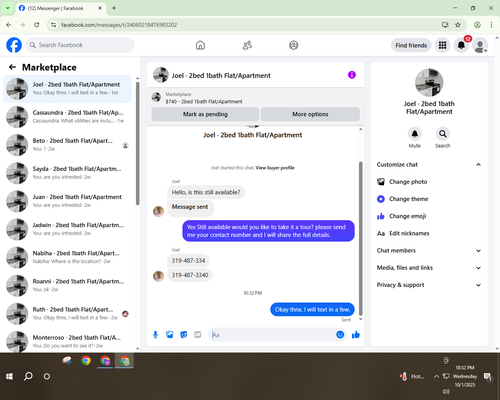Reload the page in browser
This screenshot has height=400, width=500.
(x=37, y=25)
